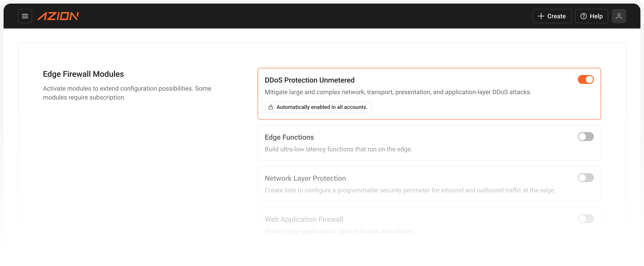
Task: Click the DDoS mitigation description text
Action: tap(398, 92)
